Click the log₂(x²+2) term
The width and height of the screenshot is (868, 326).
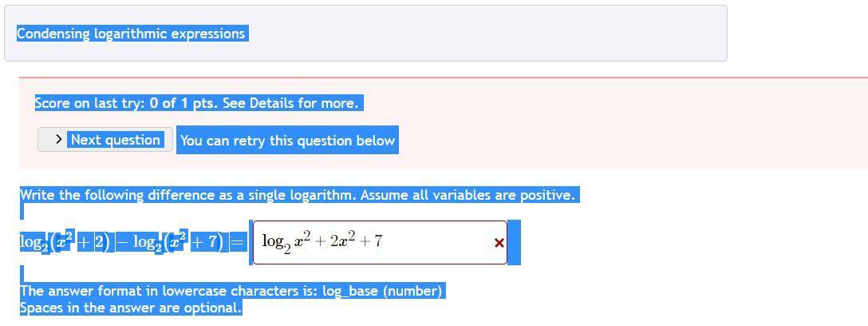65,242
